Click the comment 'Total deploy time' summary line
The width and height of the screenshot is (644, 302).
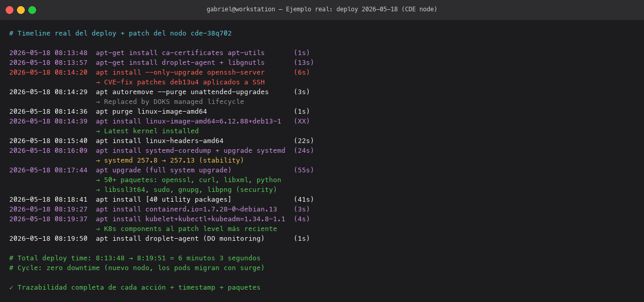[135, 258]
